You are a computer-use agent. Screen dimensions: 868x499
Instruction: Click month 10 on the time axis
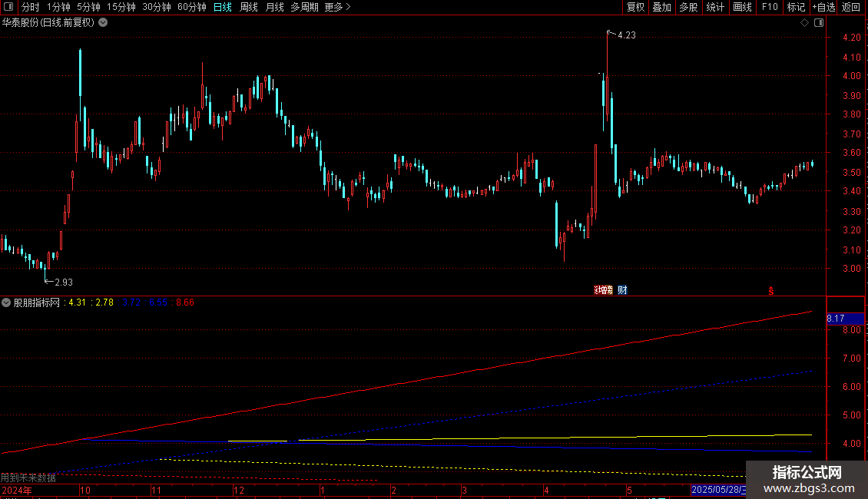click(84, 490)
